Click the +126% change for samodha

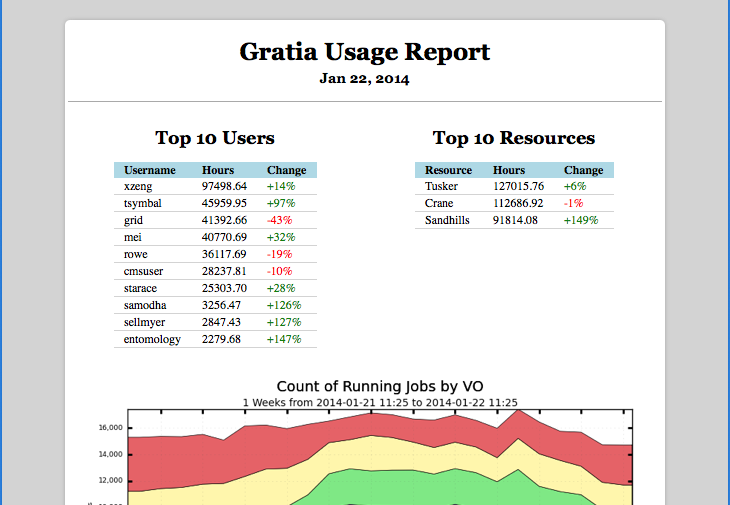(284, 305)
